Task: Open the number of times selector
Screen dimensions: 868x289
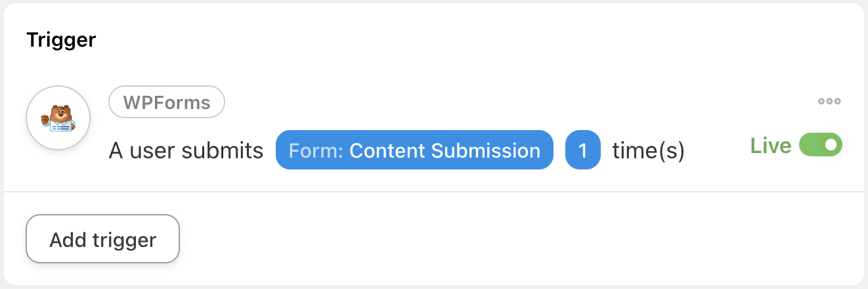Action: pyautogui.click(x=582, y=150)
